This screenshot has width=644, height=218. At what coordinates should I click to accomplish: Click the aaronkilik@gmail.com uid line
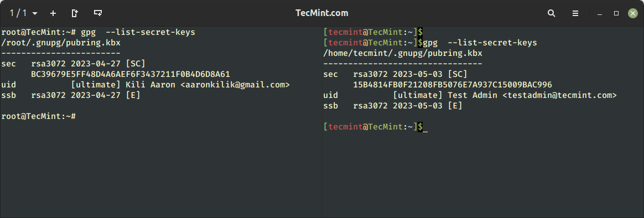tap(146, 85)
